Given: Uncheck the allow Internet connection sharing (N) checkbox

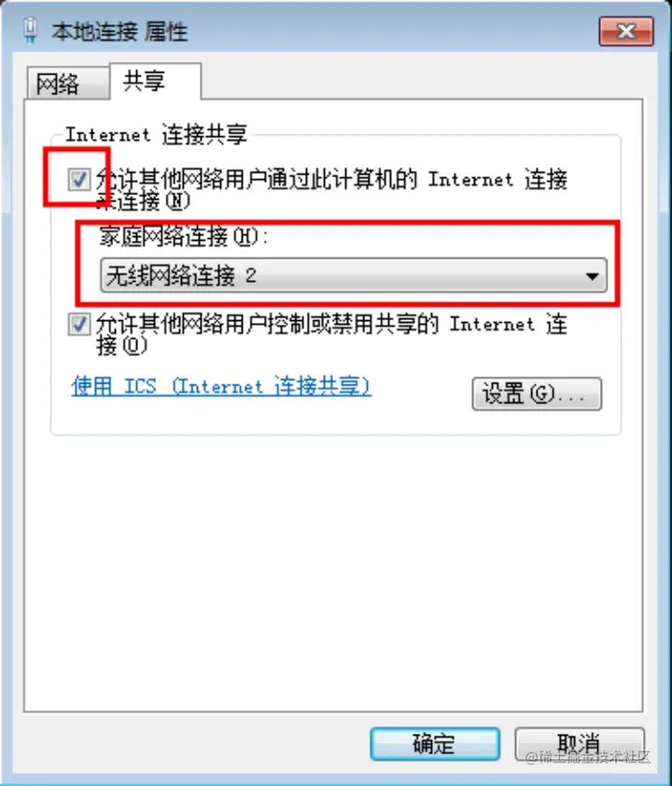Looking at the screenshot, I should click(x=79, y=179).
